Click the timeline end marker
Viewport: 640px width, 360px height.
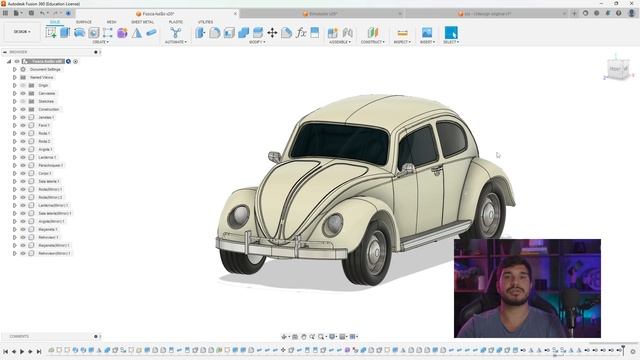623,350
